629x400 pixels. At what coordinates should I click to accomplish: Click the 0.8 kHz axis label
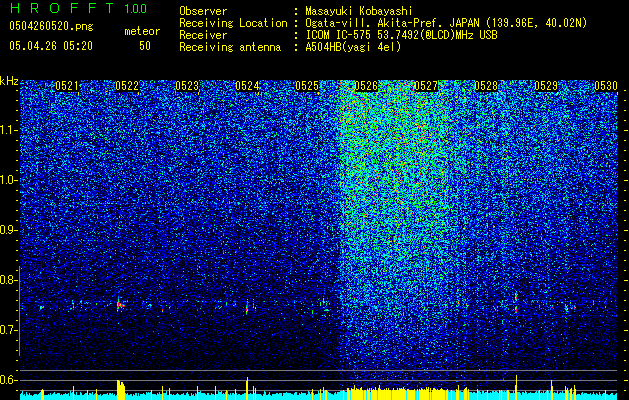pos(8,280)
